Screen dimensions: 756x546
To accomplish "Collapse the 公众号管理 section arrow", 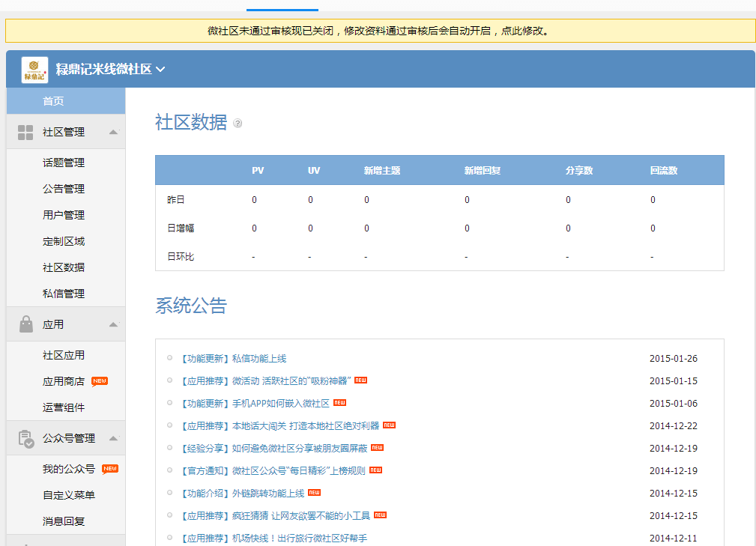I will point(113,438).
